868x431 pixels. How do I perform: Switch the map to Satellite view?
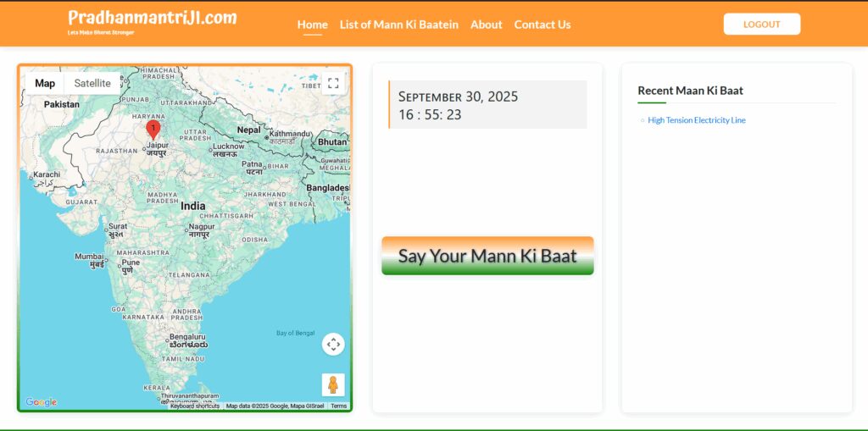coord(92,83)
